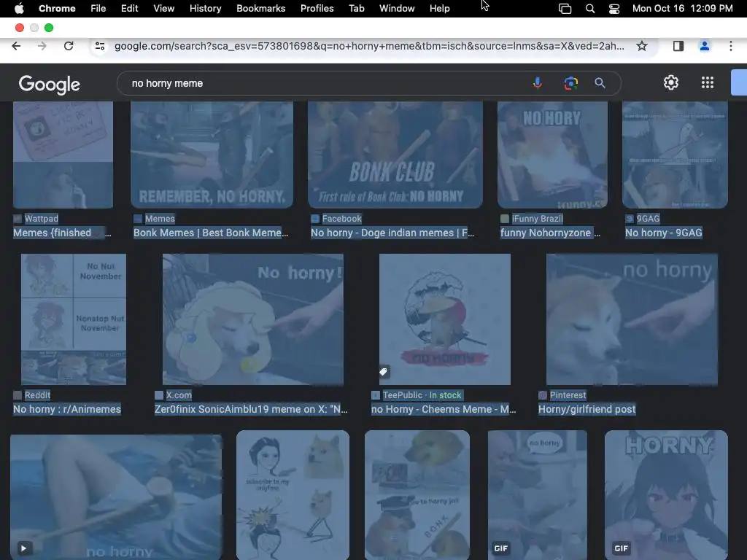The image size is (747, 560).
Task: Go to the Google logo homepage
Action: (50, 85)
